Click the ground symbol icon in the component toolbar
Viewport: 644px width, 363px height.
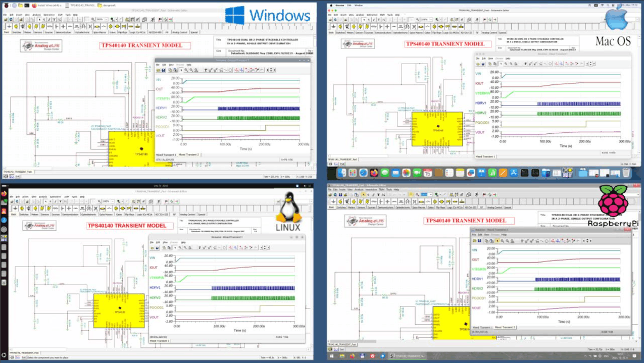9,27
